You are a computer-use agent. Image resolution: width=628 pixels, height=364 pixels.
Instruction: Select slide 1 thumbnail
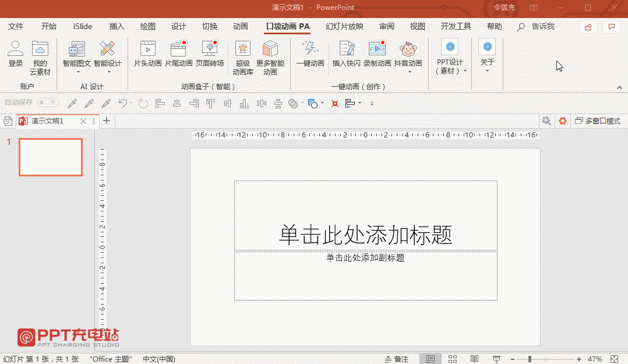tap(51, 157)
